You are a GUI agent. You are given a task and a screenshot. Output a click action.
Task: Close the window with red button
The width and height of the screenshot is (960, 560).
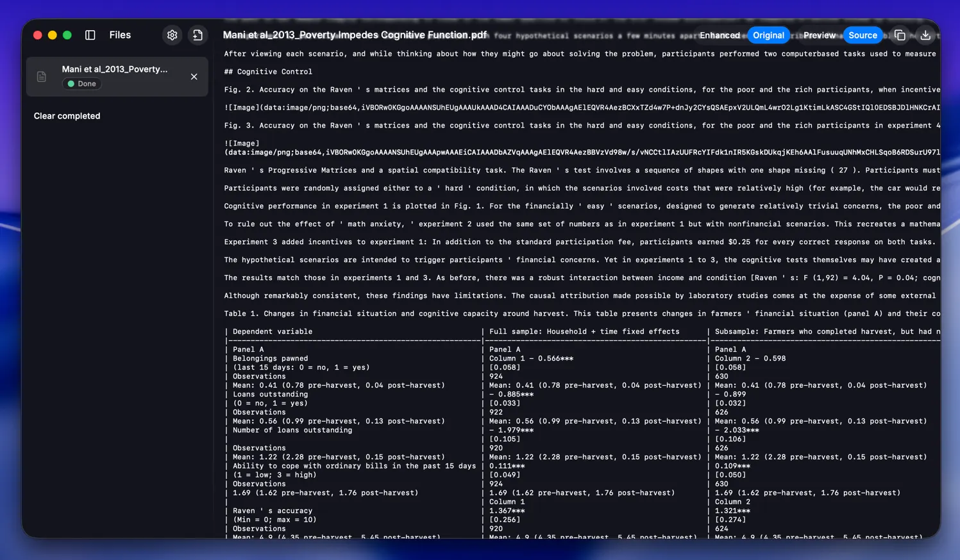tap(38, 35)
